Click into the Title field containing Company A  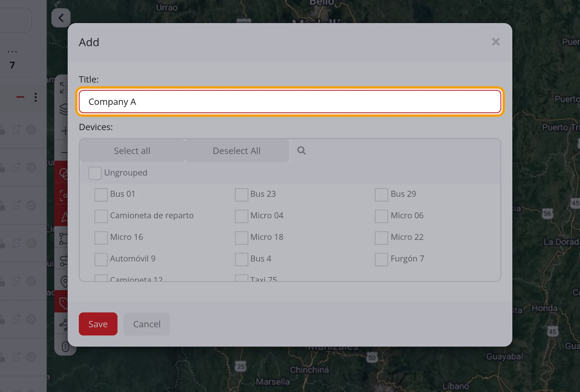point(290,102)
